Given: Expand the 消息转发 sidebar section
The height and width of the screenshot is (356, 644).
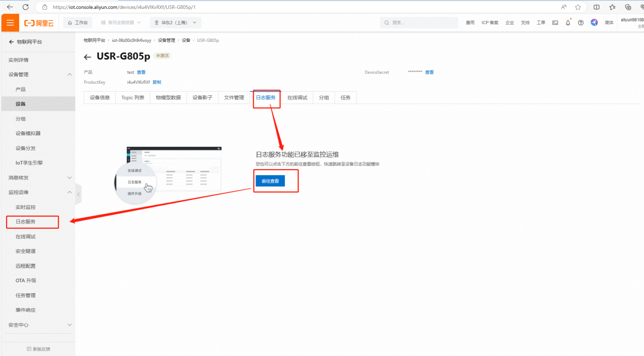Looking at the screenshot, I should (x=69, y=178).
